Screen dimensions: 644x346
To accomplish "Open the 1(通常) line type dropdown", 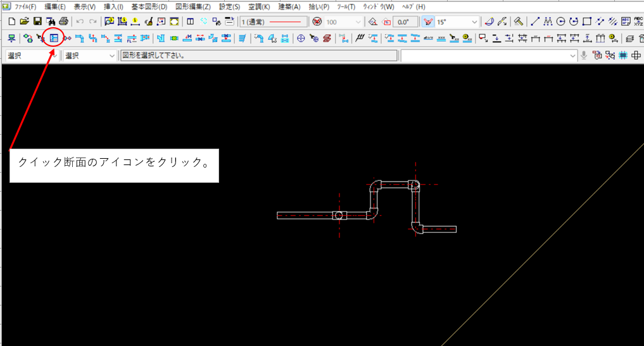I will [x=273, y=22].
